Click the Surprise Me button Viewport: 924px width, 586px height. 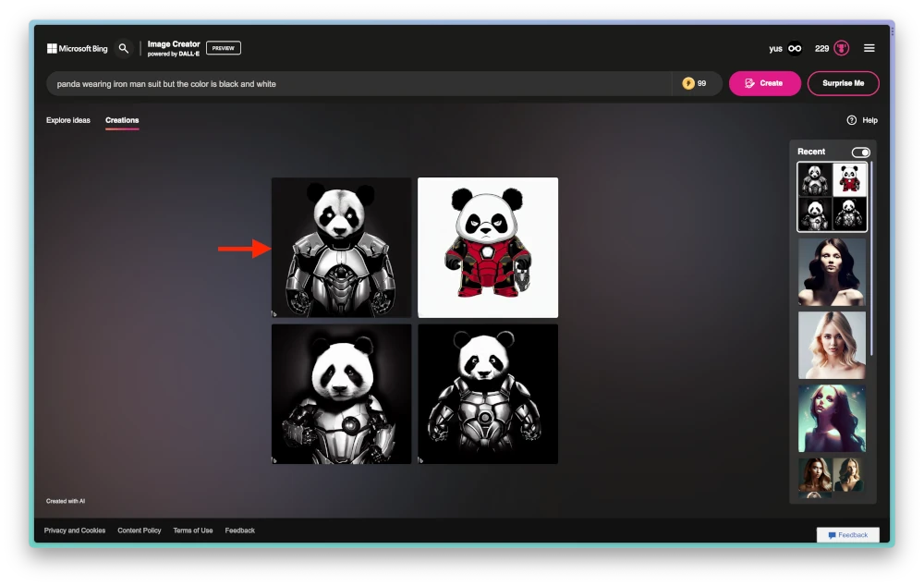click(x=843, y=83)
